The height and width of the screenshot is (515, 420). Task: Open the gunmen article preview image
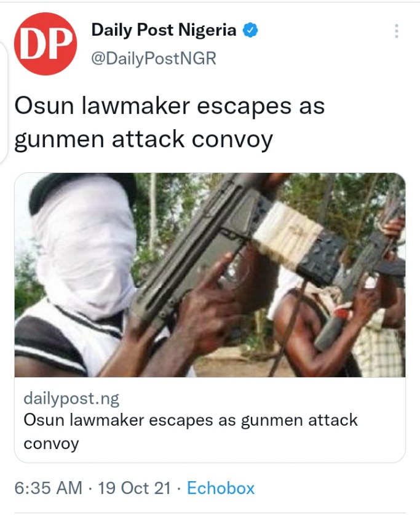(x=210, y=275)
